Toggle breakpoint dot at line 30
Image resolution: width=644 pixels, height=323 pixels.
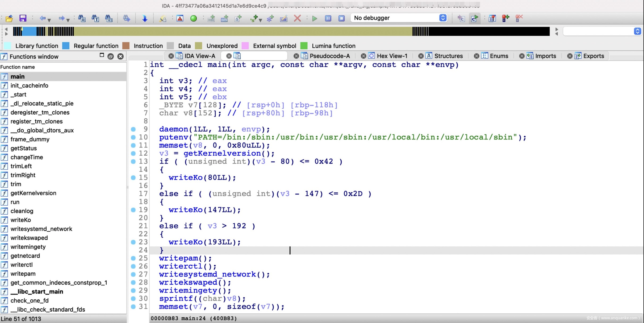tap(133, 299)
